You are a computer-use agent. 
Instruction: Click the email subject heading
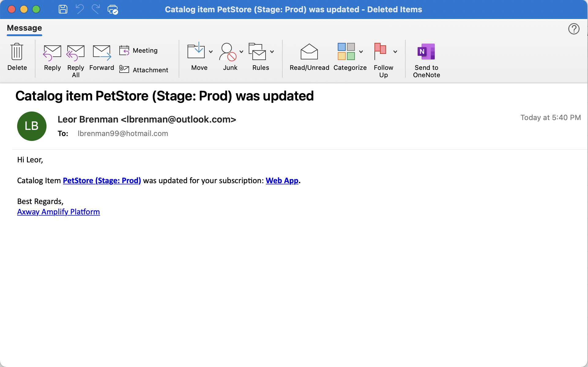point(165,96)
